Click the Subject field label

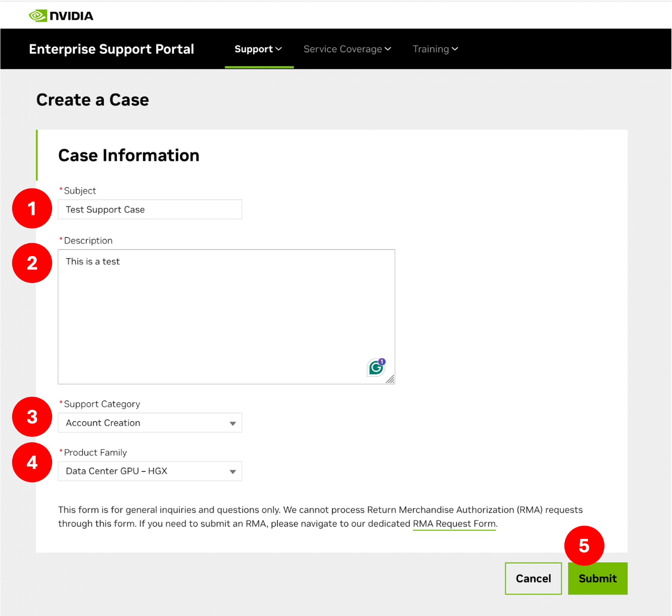[80, 191]
